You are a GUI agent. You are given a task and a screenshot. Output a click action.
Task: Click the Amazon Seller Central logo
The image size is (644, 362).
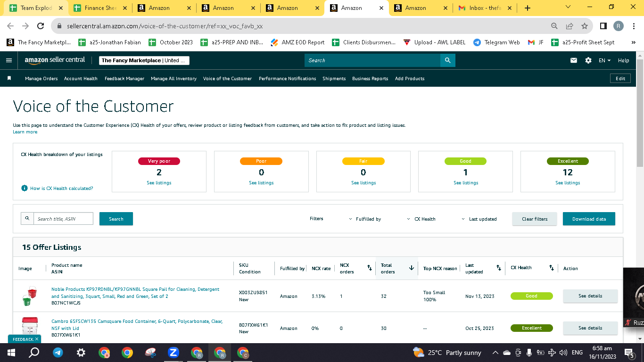[55, 60]
